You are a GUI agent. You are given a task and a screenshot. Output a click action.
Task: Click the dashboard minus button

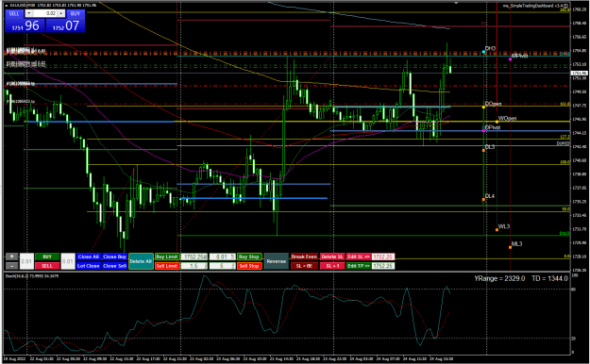pos(11,266)
